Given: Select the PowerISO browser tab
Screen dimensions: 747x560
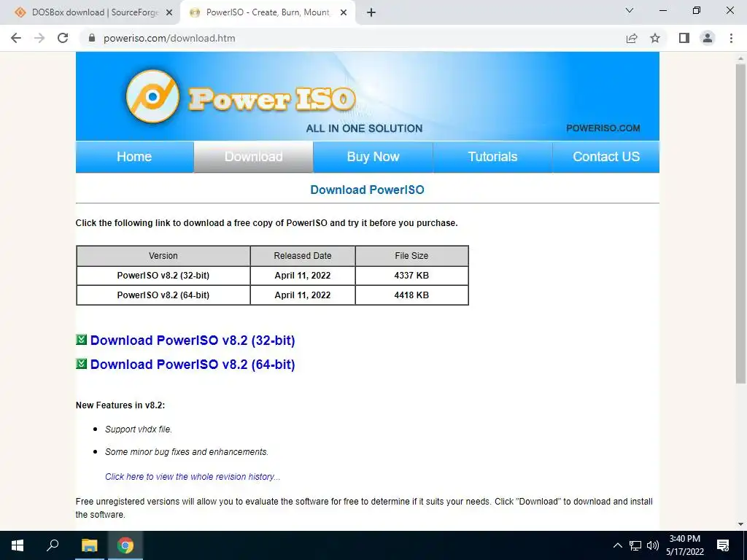Looking at the screenshot, I should pyautogui.click(x=267, y=13).
